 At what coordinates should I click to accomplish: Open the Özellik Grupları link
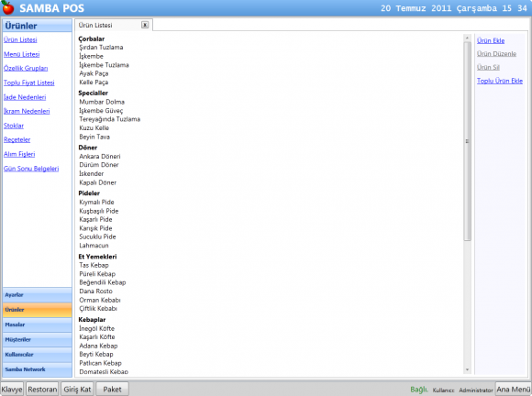(x=26, y=69)
